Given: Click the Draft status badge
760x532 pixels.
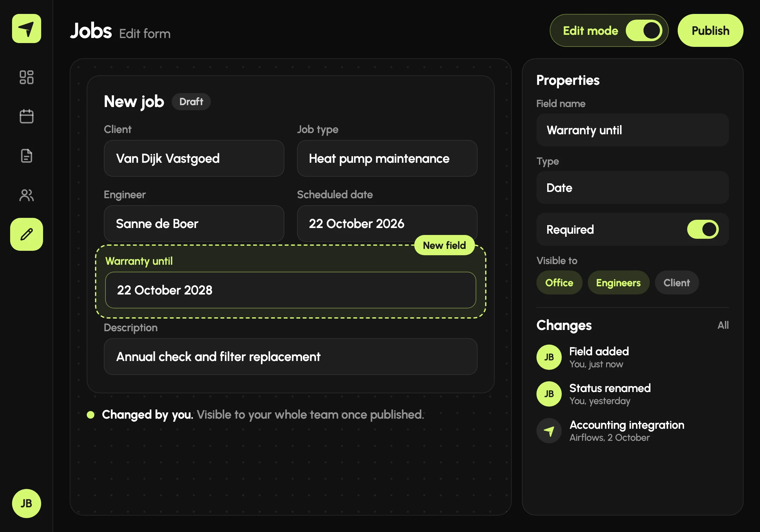Looking at the screenshot, I should (191, 102).
